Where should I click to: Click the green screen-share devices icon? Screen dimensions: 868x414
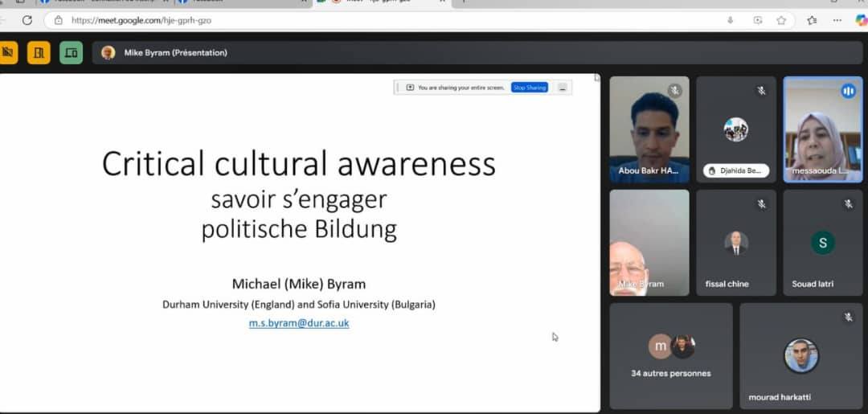click(x=71, y=52)
